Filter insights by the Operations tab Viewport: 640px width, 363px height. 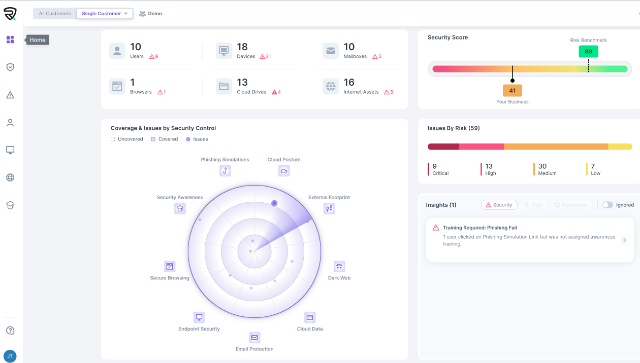point(571,205)
